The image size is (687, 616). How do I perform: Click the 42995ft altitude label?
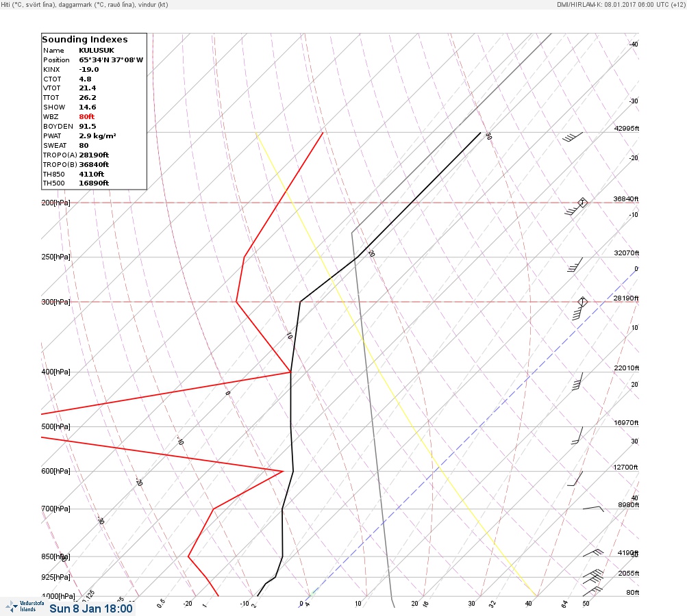(627, 128)
